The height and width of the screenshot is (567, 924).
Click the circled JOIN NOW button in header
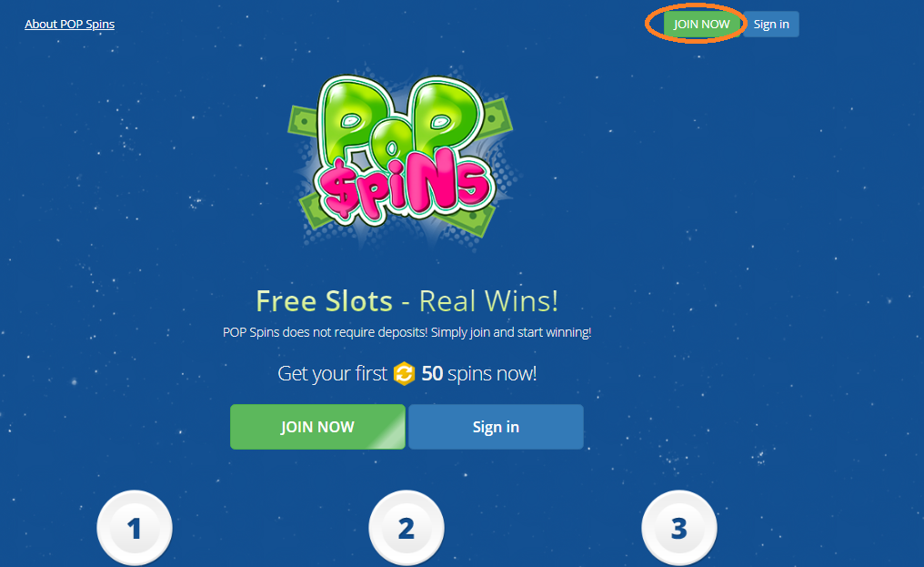[701, 25]
